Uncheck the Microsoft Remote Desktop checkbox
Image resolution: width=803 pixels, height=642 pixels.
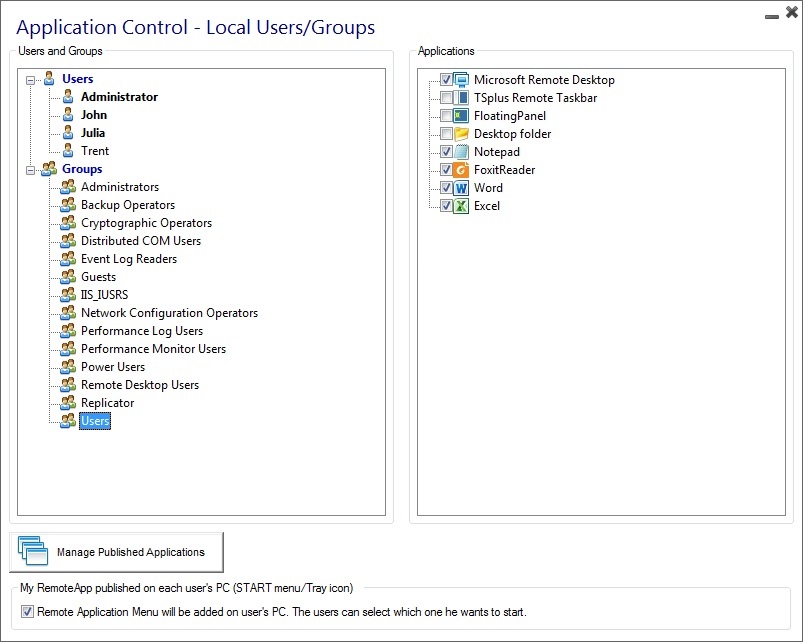[446, 80]
